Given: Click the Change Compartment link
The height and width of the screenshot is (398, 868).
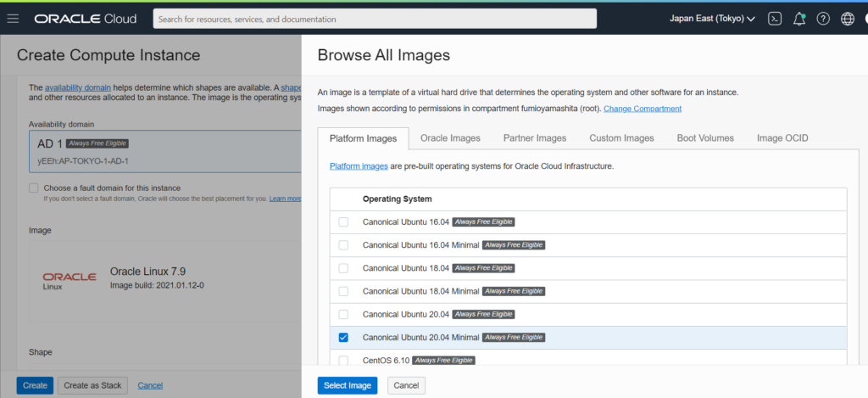Looking at the screenshot, I should pyautogui.click(x=642, y=109).
